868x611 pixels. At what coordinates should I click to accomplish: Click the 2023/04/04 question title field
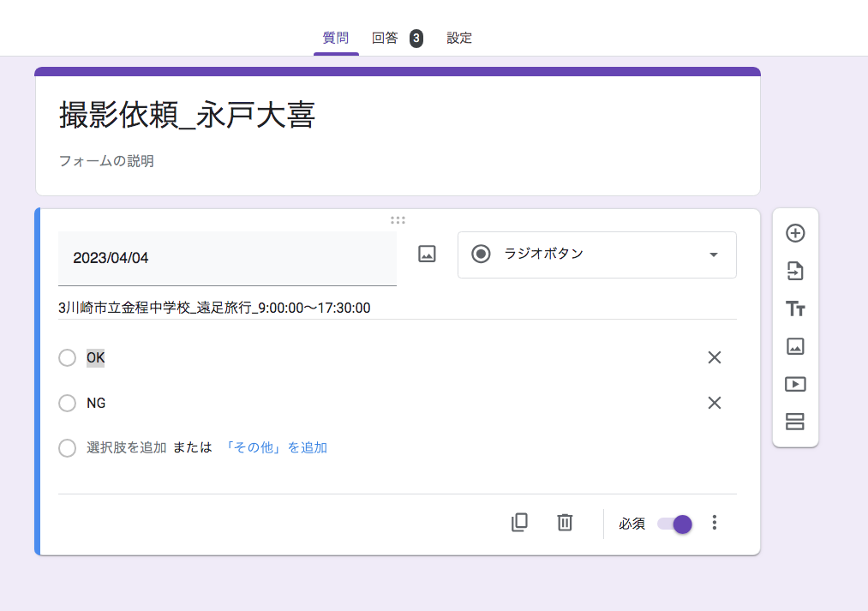(x=227, y=258)
